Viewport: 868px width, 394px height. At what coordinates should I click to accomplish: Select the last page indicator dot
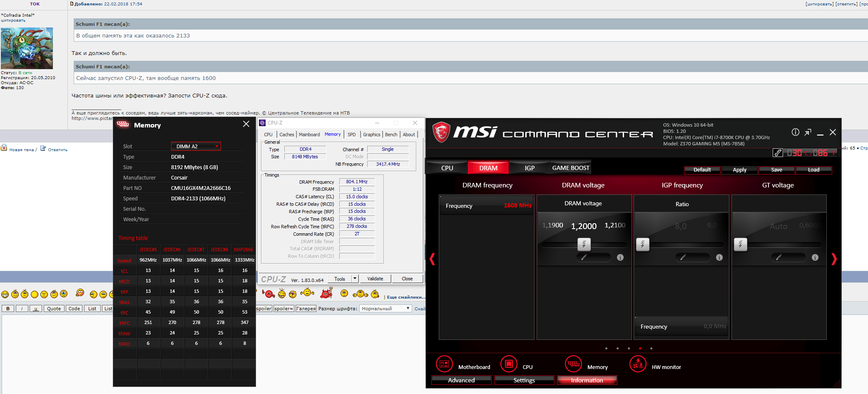651,348
